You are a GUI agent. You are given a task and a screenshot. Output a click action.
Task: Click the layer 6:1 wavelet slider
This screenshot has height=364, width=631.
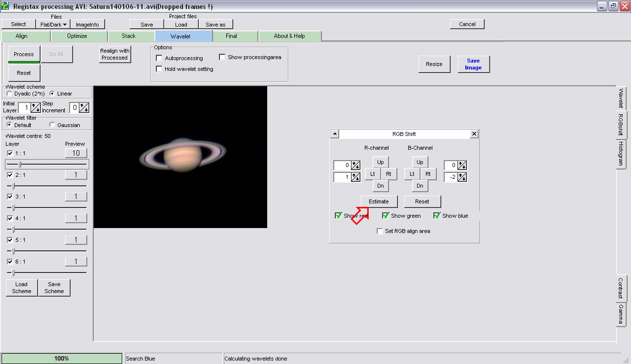pyautogui.click(x=47, y=272)
